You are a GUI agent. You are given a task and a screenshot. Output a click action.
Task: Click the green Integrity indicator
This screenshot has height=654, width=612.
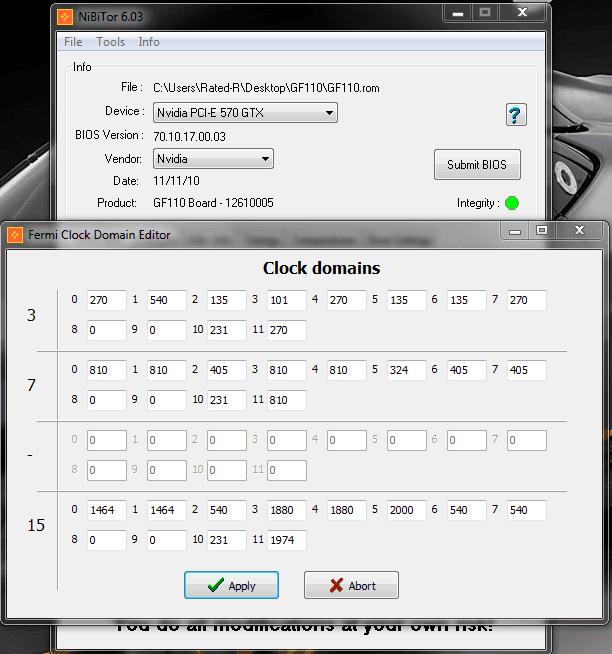click(512, 203)
